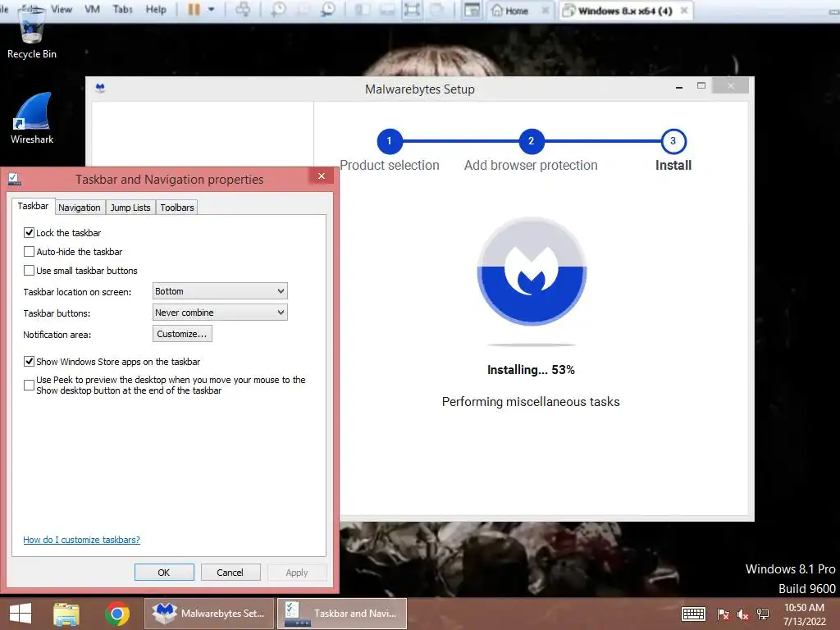Open the VMware Help menu
Image resolution: width=840 pixels, height=630 pixels.
(156, 9)
